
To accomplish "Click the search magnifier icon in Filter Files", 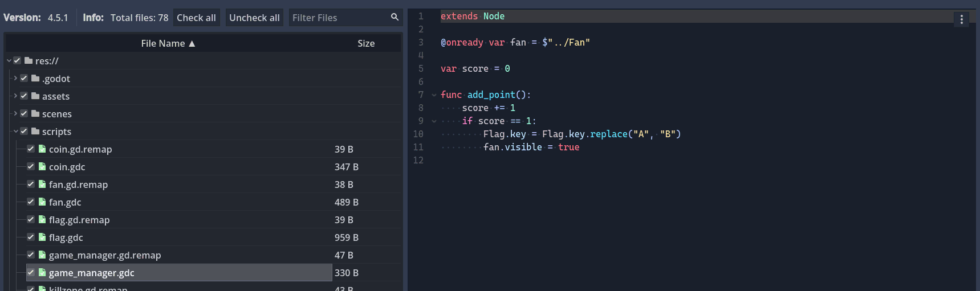I will 395,17.
